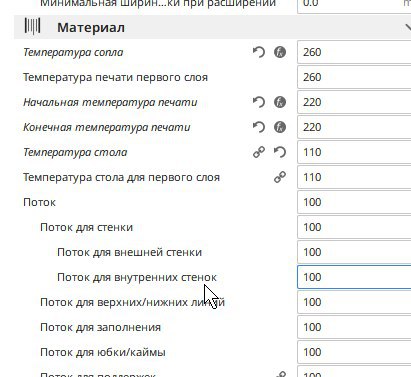Select the Начальная температура печати label
This screenshot has width=411, height=377.
110,102
